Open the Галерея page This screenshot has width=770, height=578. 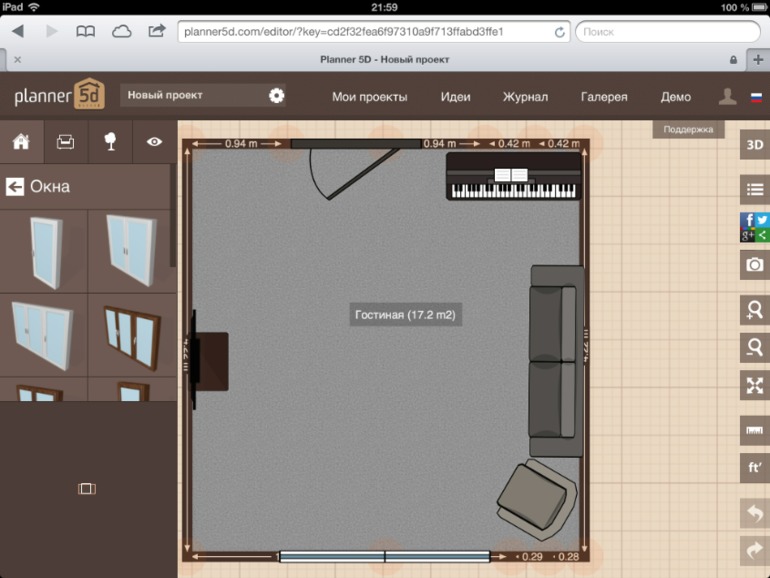click(x=604, y=97)
